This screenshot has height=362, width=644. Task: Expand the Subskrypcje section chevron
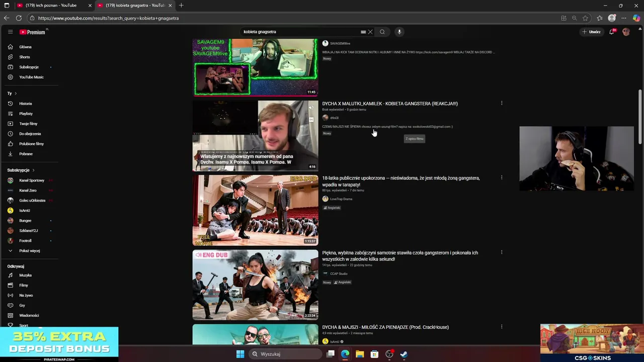(33, 170)
